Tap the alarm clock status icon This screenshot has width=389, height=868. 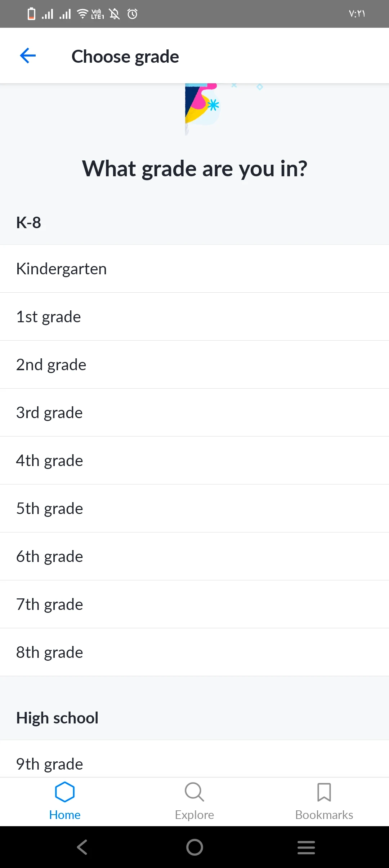click(x=133, y=14)
